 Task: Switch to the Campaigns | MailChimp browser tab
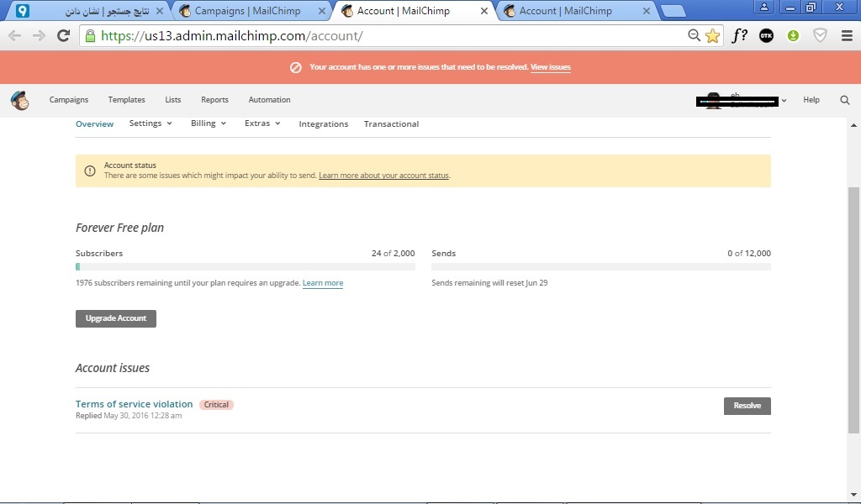249,11
